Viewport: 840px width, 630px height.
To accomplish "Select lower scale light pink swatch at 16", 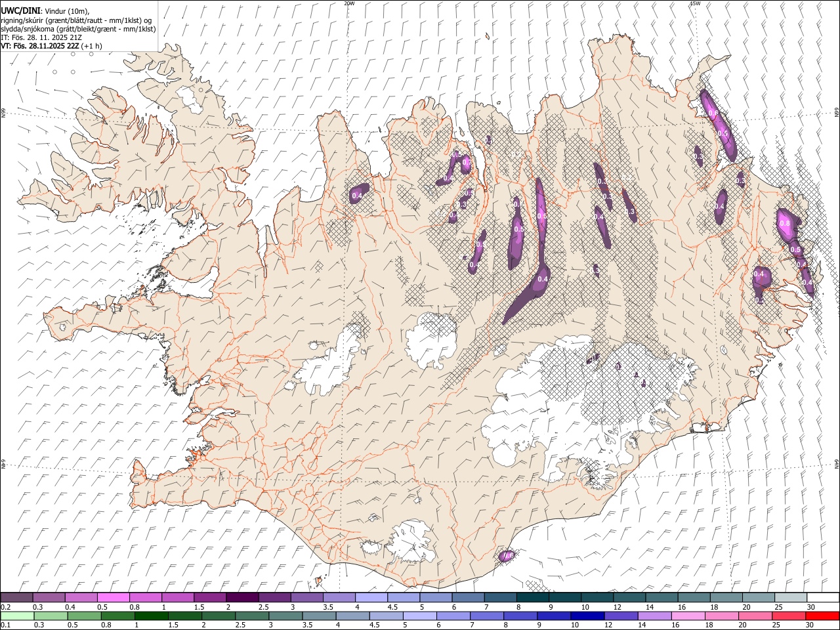I will pyautogui.click(x=687, y=616).
